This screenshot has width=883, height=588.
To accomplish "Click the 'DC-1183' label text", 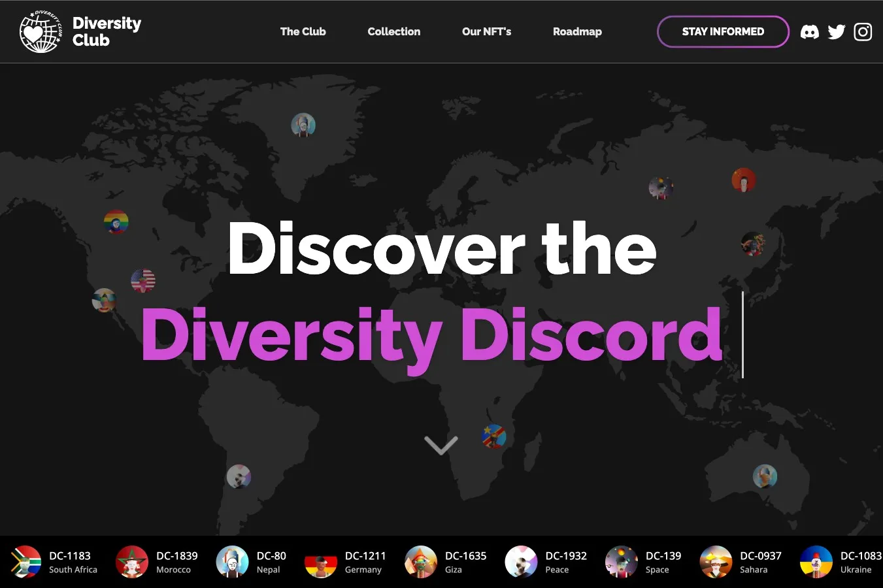I will point(70,556).
